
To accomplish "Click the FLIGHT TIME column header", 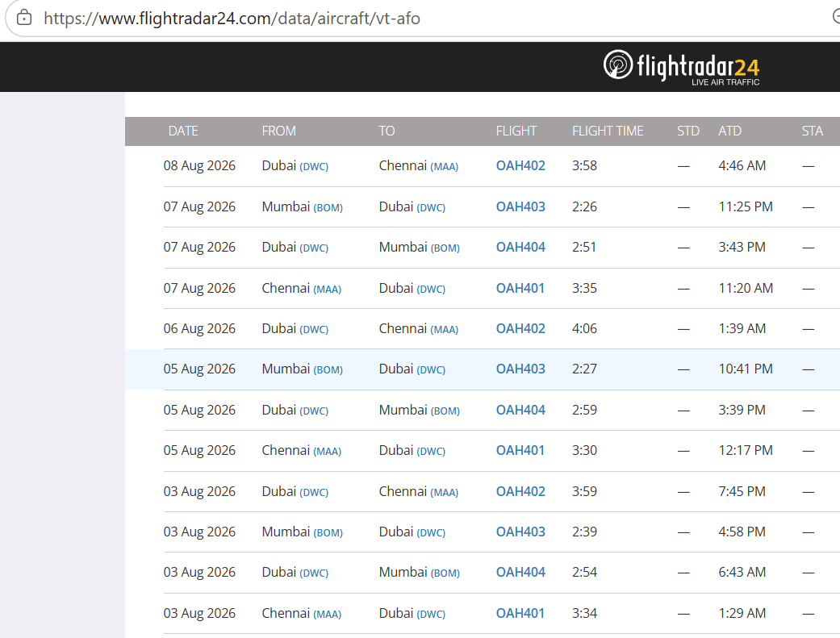I will [608, 131].
